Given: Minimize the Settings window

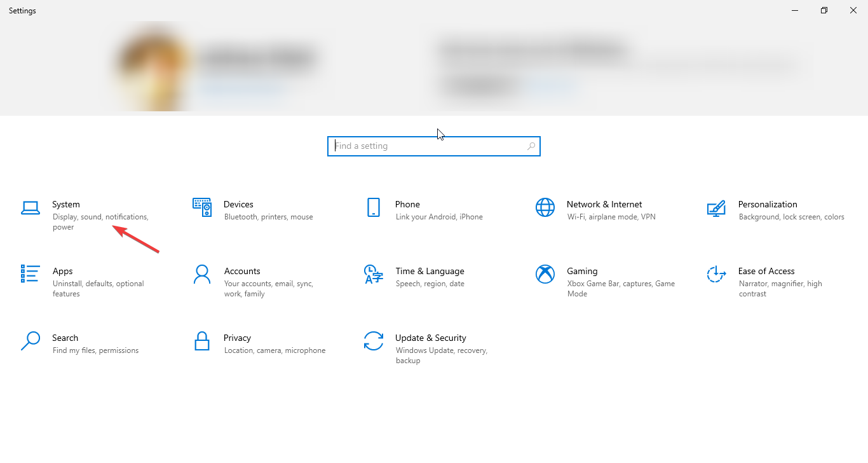Looking at the screenshot, I should [795, 10].
